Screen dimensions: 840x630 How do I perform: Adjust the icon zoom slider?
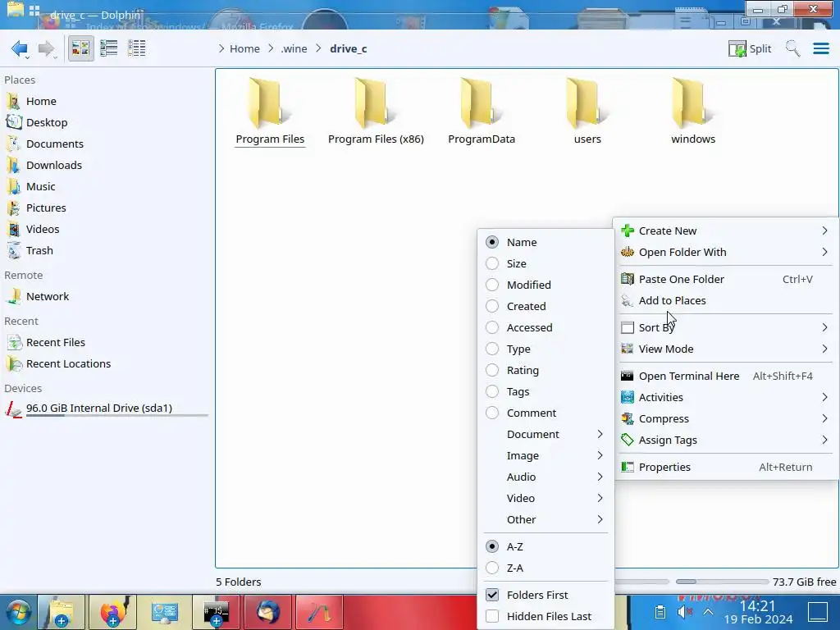641,582
